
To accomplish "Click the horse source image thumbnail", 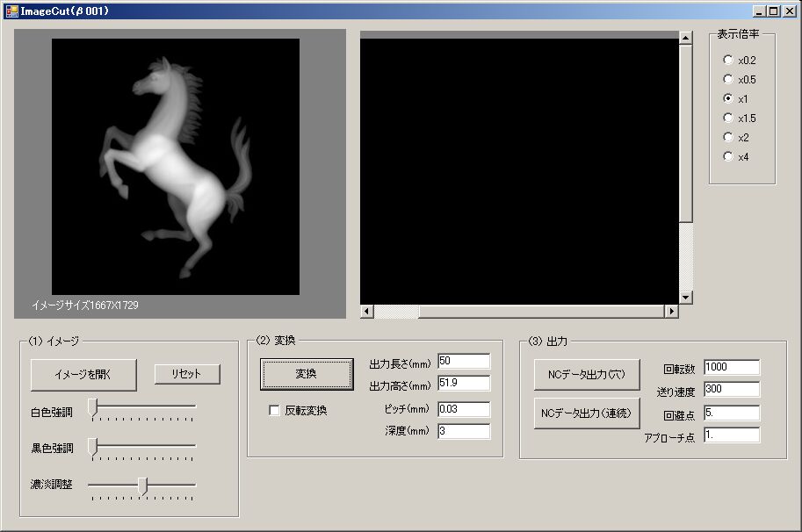I will [176, 167].
